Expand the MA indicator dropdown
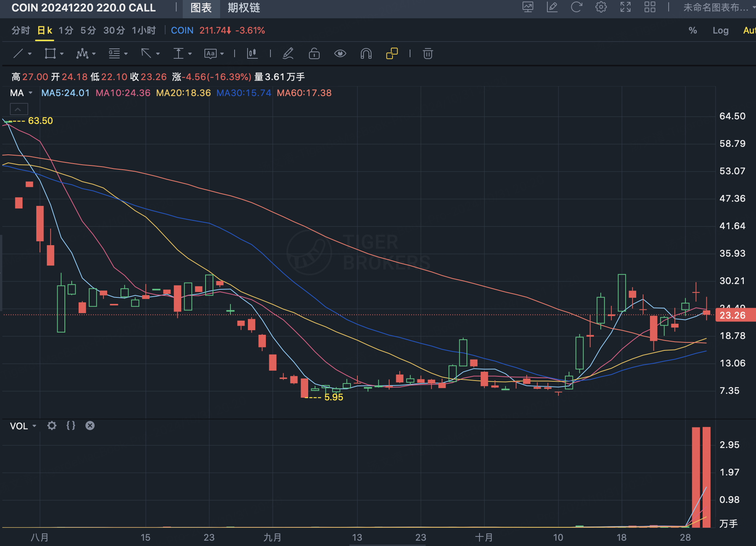756x546 pixels. pyautogui.click(x=31, y=93)
